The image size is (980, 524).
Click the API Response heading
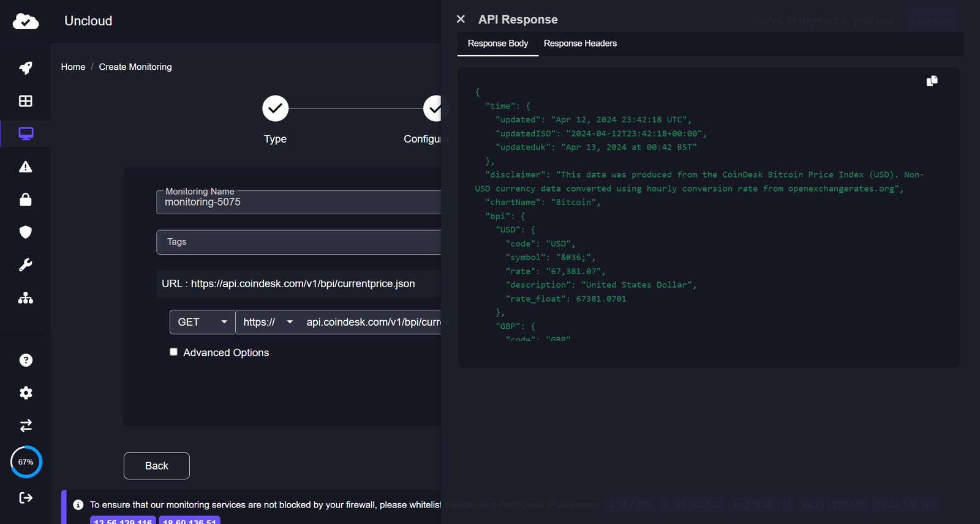pyautogui.click(x=518, y=20)
